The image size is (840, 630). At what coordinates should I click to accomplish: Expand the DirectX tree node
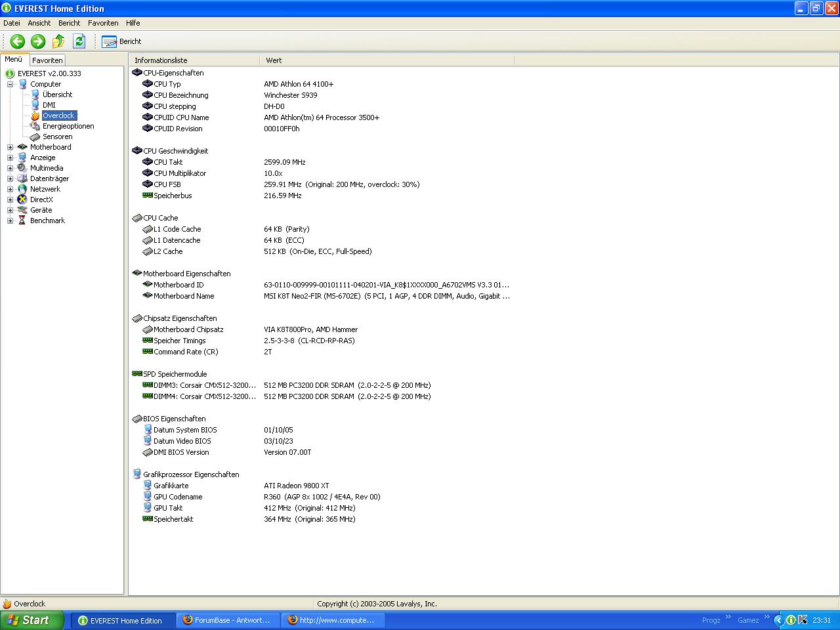[10, 199]
